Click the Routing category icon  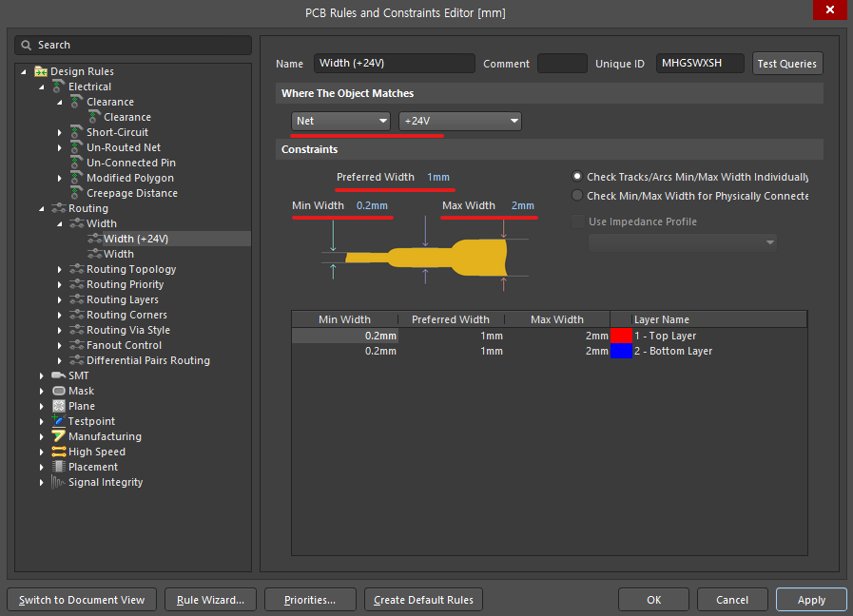59,208
